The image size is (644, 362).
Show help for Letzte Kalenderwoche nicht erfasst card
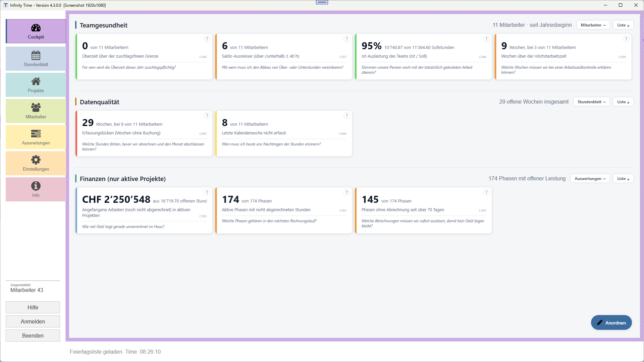(347, 116)
